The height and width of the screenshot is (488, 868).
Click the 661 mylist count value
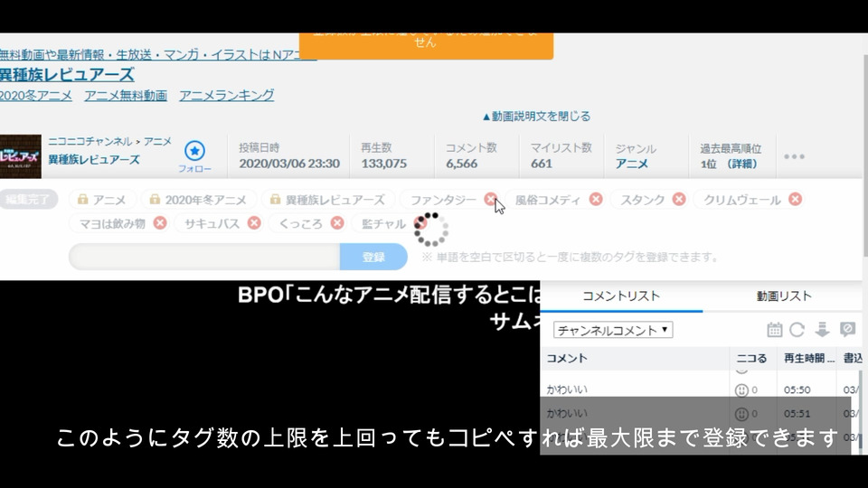click(541, 164)
